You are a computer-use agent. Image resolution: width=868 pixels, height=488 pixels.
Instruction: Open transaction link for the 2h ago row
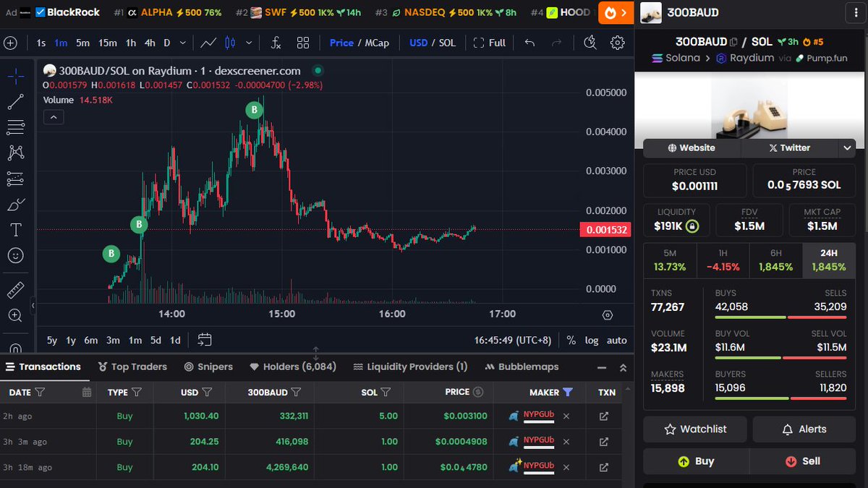604,416
